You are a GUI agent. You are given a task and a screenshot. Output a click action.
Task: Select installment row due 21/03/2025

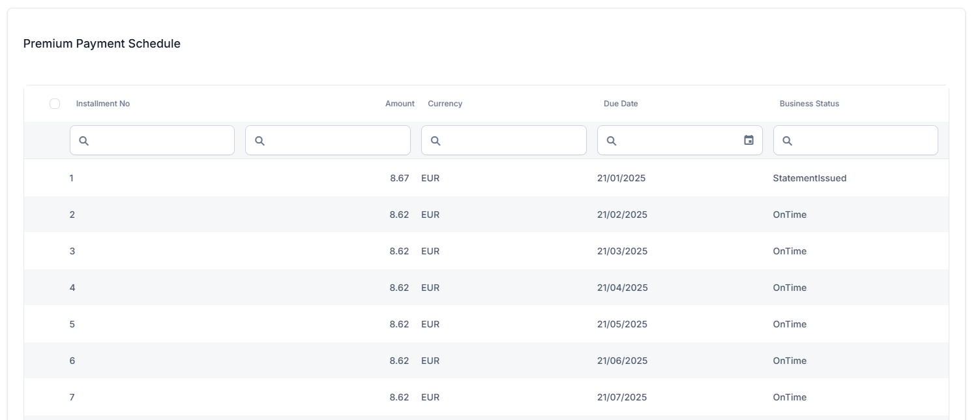click(x=622, y=251)
